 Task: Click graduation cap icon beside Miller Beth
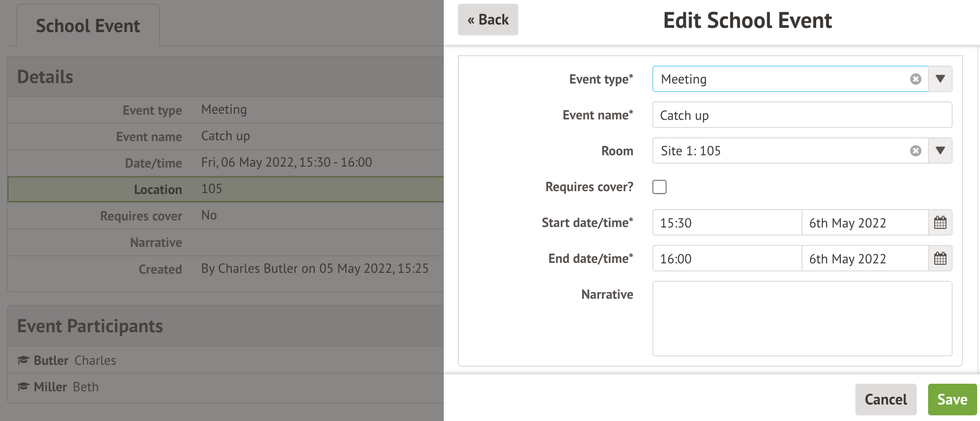point(23,387)
